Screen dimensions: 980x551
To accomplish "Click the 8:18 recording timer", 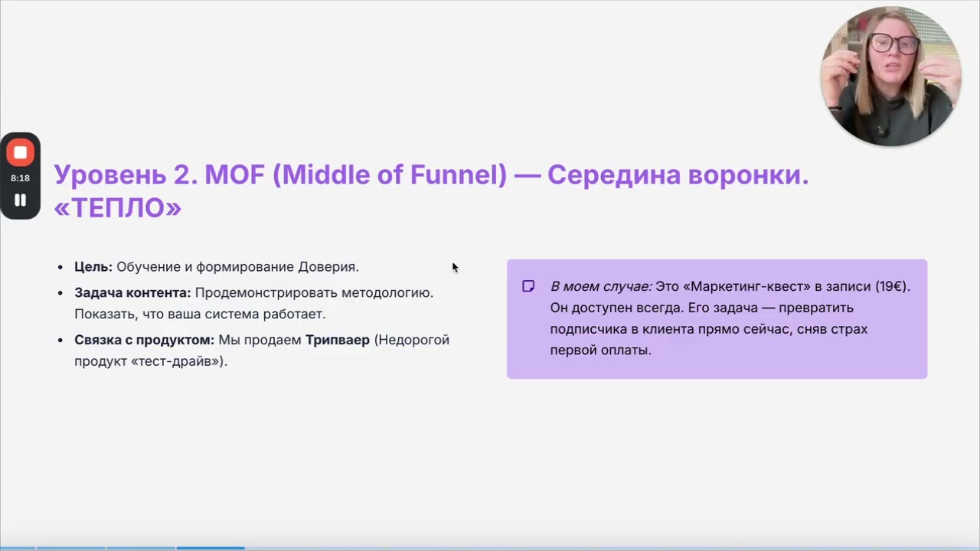I will pyautogui.click(x=20, y=178).
